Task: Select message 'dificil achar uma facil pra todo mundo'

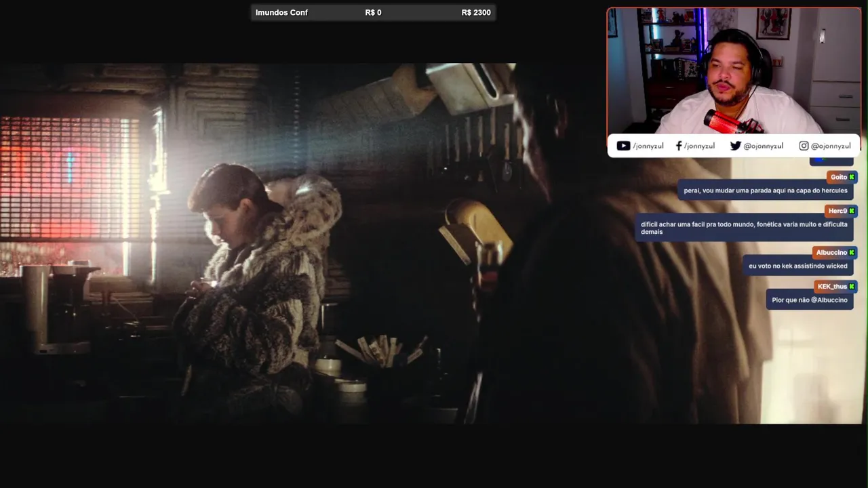Action: click(x=744, y=228)
